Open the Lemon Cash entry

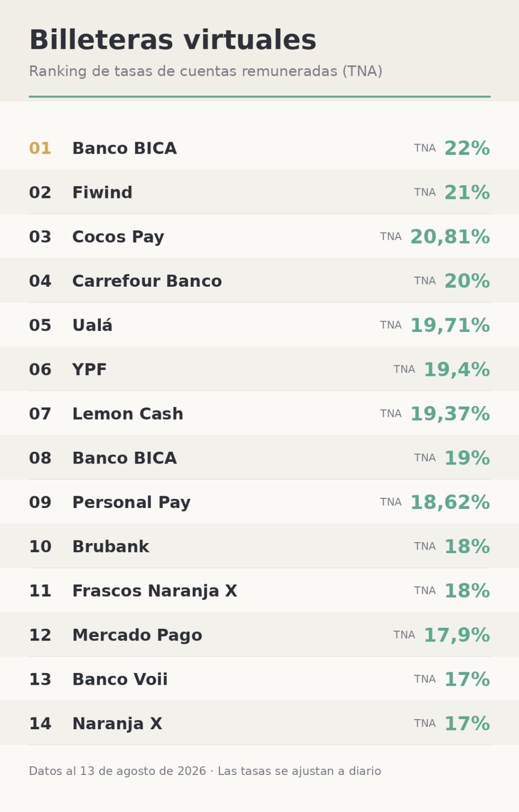coord(259,413)
